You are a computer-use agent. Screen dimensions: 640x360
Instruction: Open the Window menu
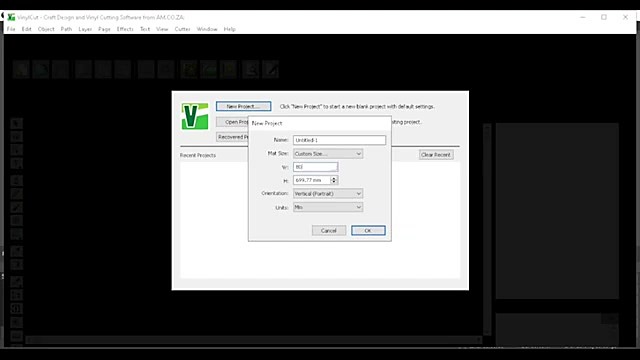(207, 29)
